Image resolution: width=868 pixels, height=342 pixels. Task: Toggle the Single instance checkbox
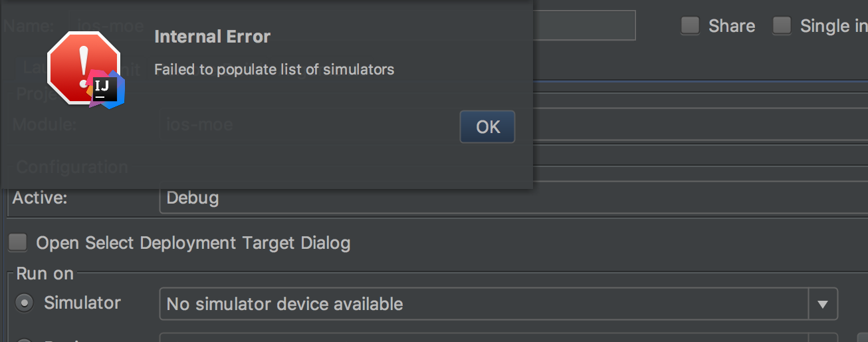[782, 26]
